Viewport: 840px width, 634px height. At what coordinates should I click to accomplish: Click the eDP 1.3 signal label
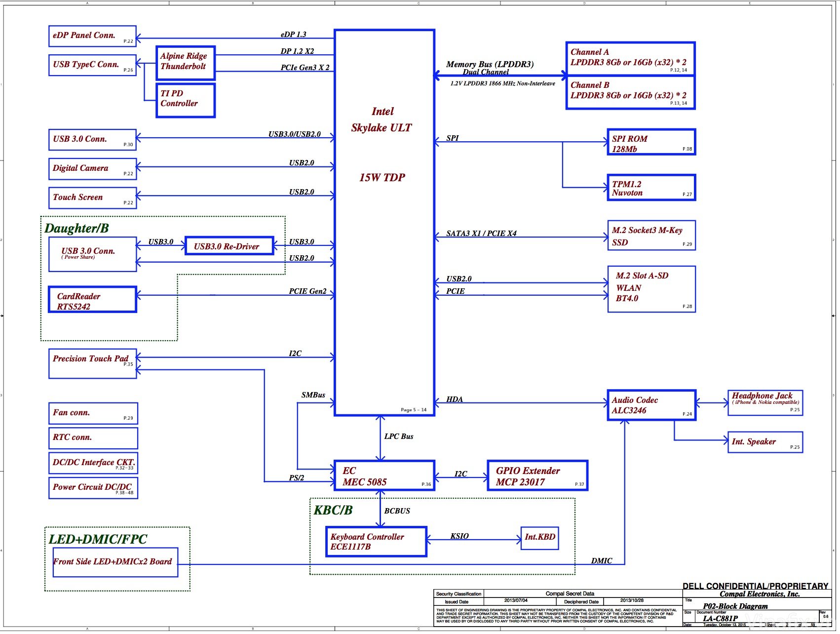294,35
